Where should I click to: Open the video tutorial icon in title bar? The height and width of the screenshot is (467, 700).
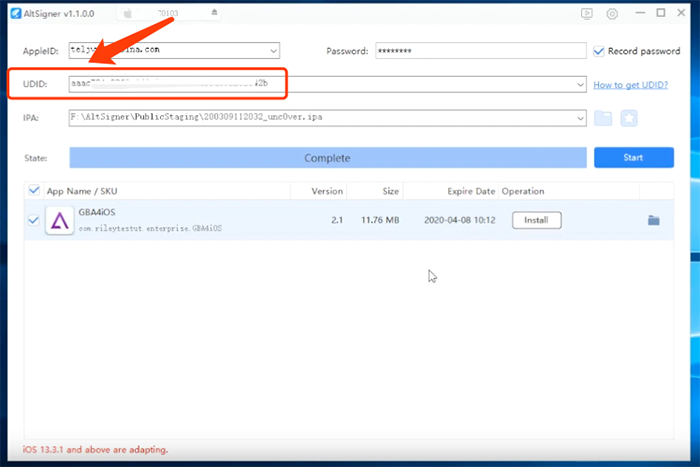point(587,13)
